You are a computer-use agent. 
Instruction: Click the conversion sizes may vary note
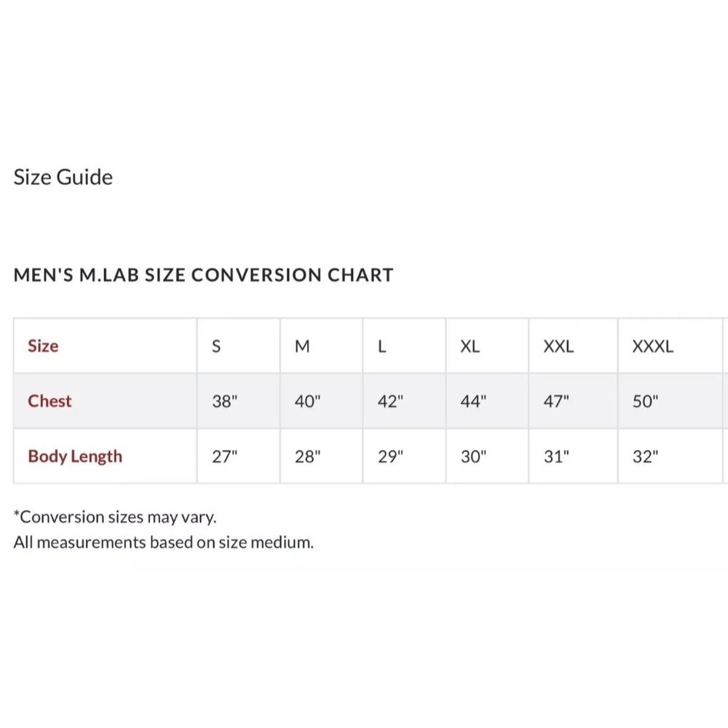(x=115, y=517)
